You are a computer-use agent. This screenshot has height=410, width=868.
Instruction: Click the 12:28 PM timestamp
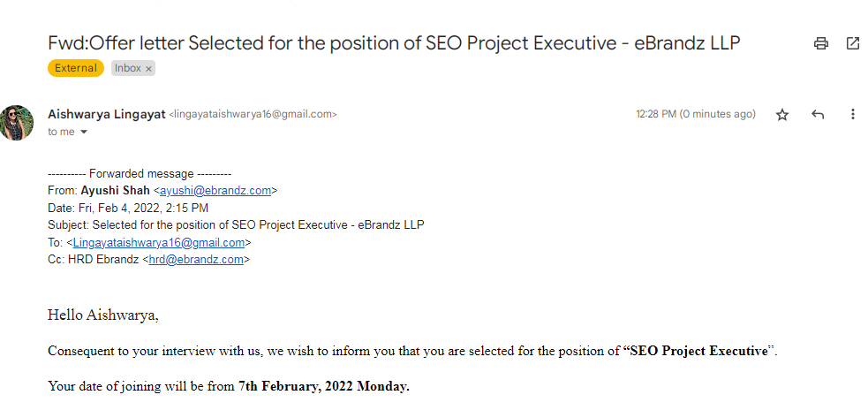[695, 114]
